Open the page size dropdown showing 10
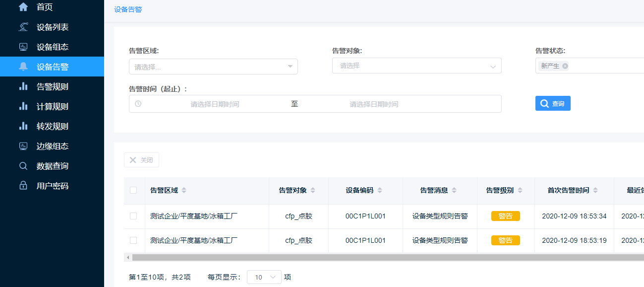Screen dimensions: 644x287 pos(264,277)
